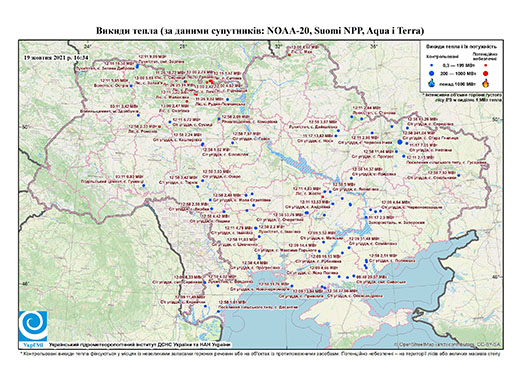Click the 200 — 1000 МВт legend label
Screen dimensions: 520x368
pos(457,73)
